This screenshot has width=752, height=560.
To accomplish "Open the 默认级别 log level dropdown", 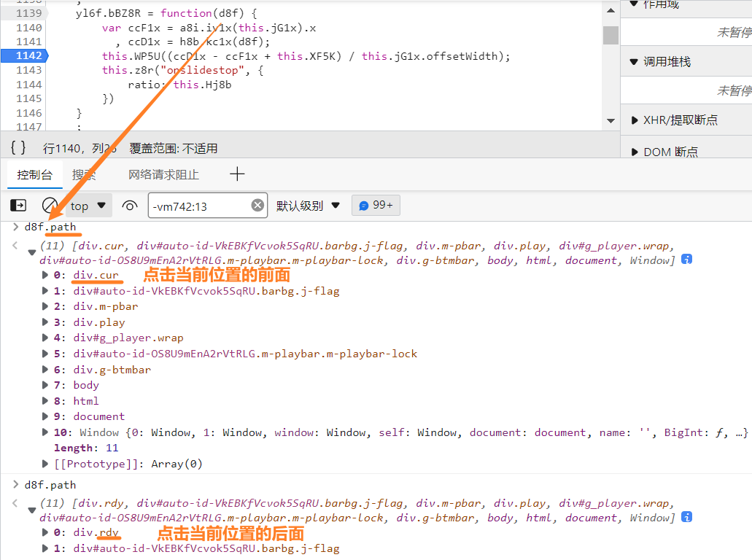I will click(x=308, y=206).
